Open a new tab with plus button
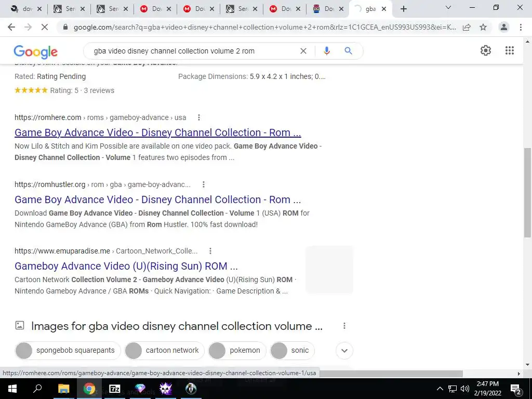 coord(403,9)
